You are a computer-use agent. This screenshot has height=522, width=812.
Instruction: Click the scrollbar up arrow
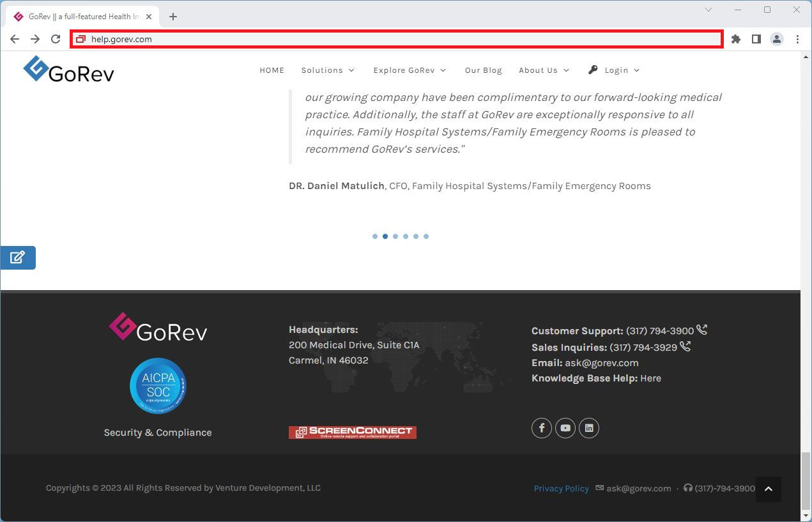point(806,56)
